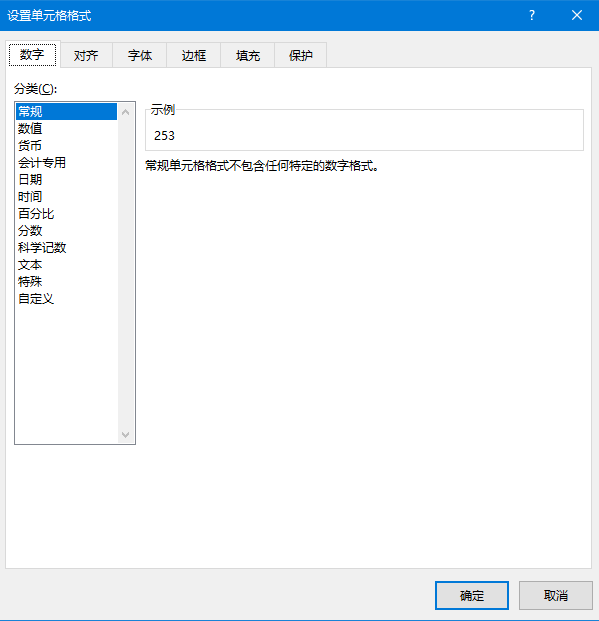Choose 自定义 in the category list

(66, 299)
